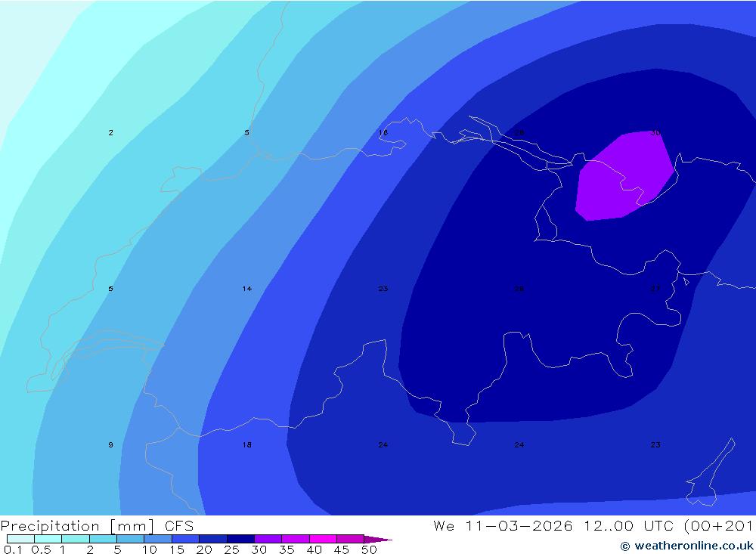Pick the 10–15 mm legend color swatch
Viewport: 756px width, 554px height.
click(158, 539)
